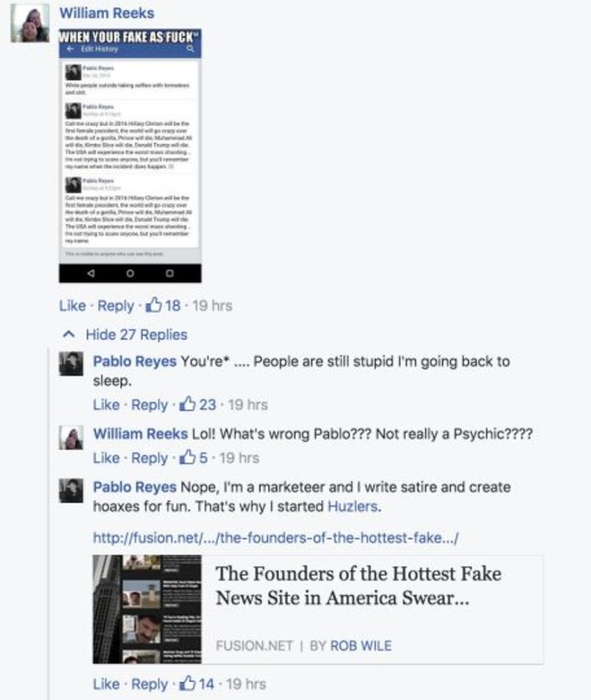Viewport: 591px width, 700px height.
Task: Open the Huzlers page link
Action: coord(353,506)
